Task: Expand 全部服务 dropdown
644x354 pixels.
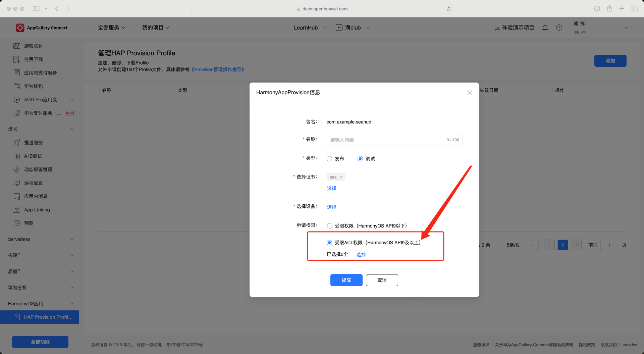Action: [x=112, y=28]
